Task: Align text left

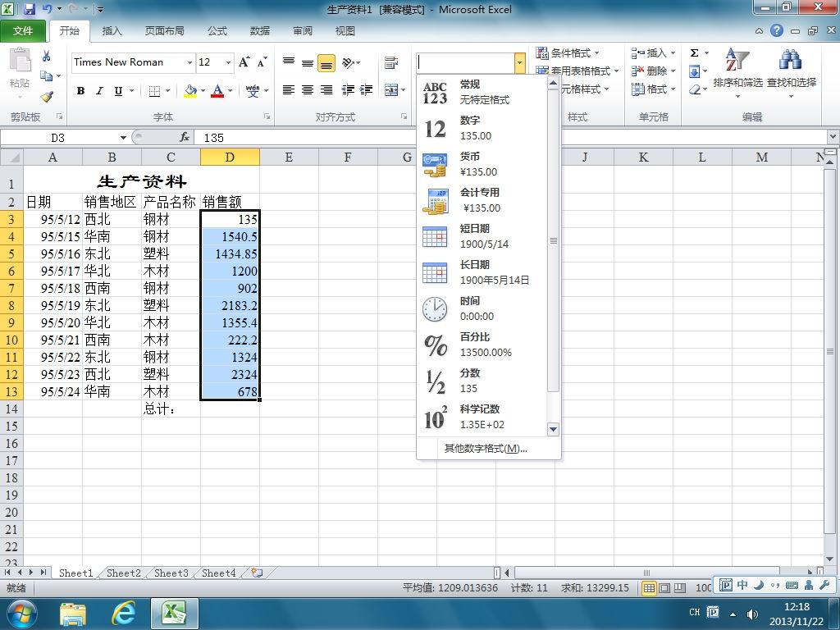Action: (x=289, y=90)
